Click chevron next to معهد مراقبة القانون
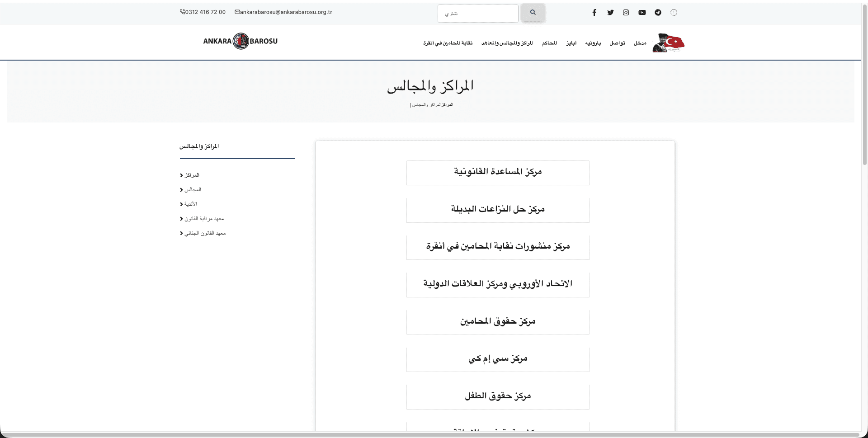This screenshot has width=868, height=438. point(181,219)
